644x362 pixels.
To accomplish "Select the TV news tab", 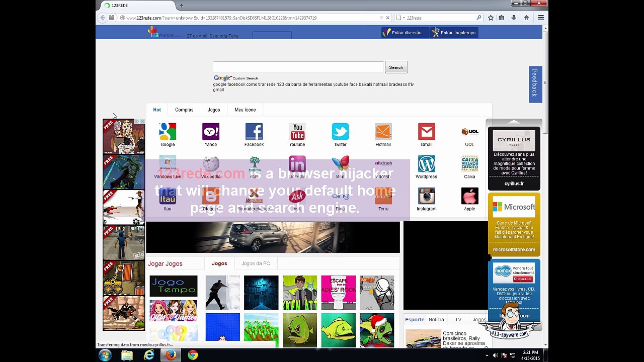I will pos(458,319).
